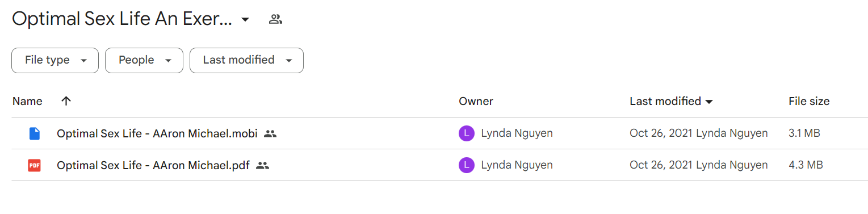This screenshot has height=214, width=868.
Task: Open the Last modified filter chip
Action: [246, 60]
